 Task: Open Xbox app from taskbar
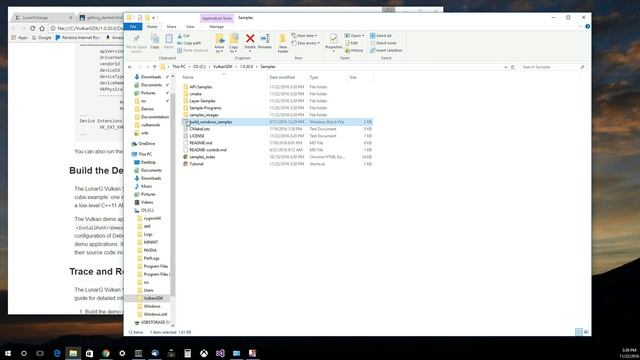point(204,353)
